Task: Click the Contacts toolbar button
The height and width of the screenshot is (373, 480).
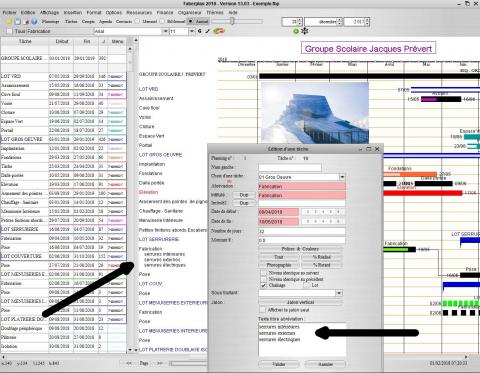Action: coord(124,22)
